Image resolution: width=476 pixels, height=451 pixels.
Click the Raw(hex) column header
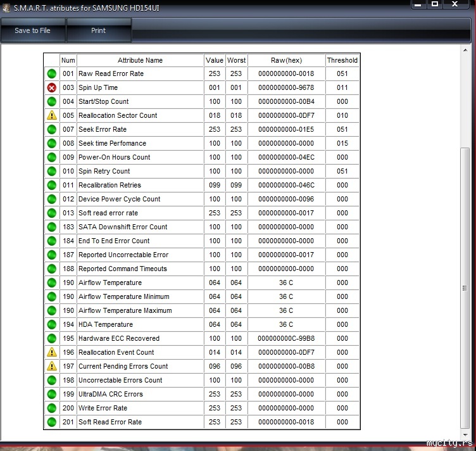click(286, 60)
